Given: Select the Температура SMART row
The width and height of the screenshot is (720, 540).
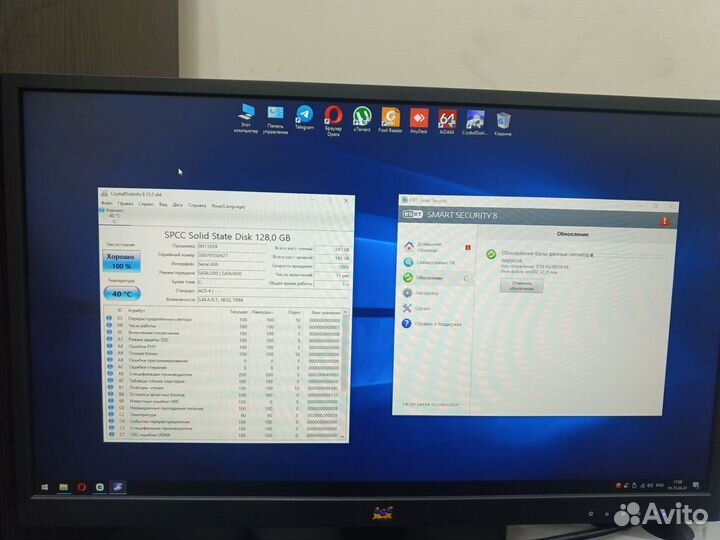Looking at the screenshot, I should (x=223, y=415).
